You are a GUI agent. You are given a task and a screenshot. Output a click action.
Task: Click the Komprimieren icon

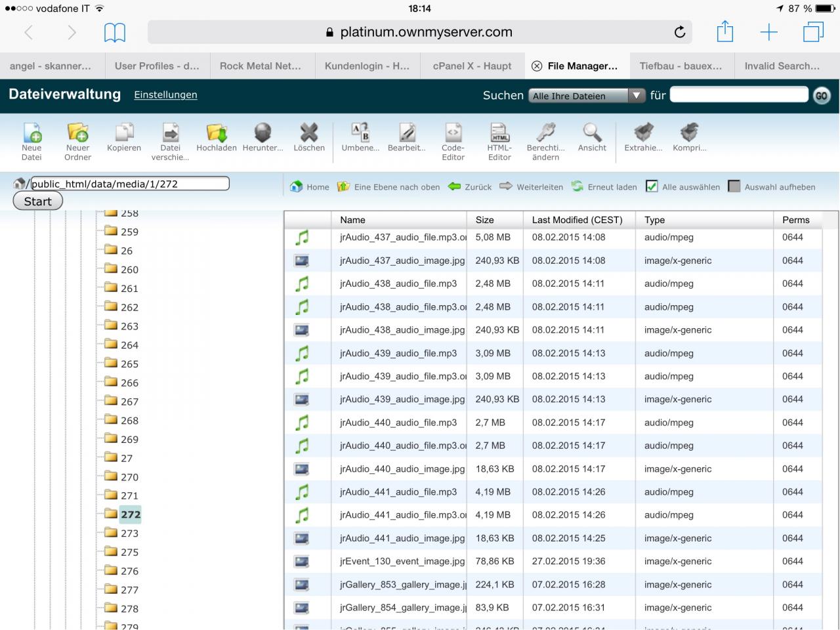pyautogui.click(x=689, y=133)
